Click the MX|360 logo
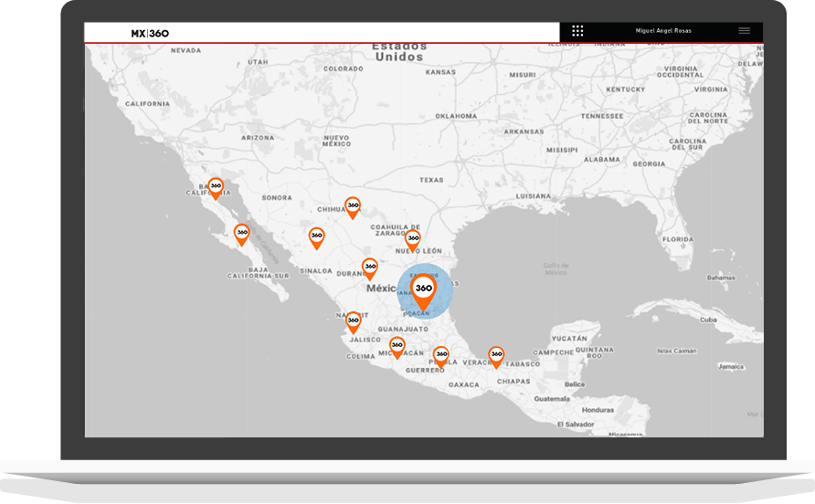This screenshot has height=504, width=815. pos(150,33)
